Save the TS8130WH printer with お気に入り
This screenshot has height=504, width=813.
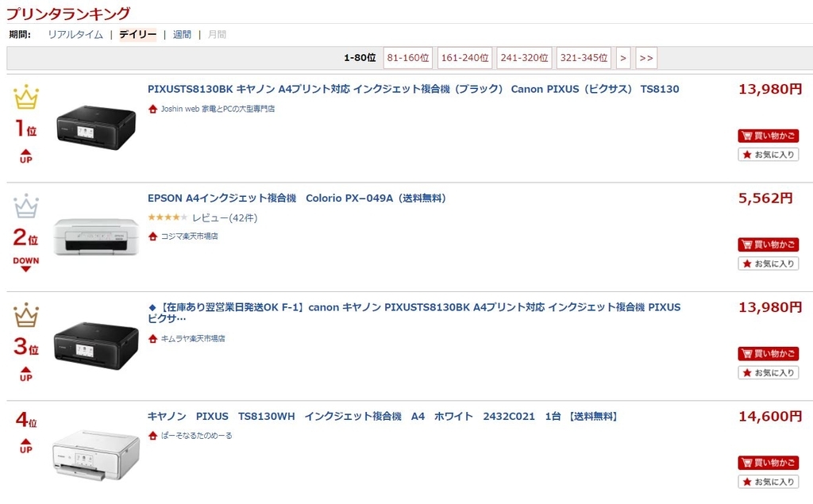click(x=769, y=482)
